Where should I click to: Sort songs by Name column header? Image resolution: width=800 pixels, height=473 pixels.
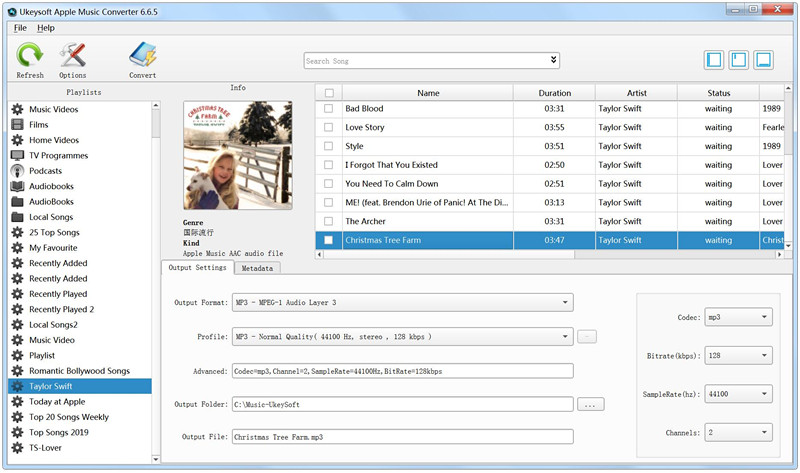[428, 93]
